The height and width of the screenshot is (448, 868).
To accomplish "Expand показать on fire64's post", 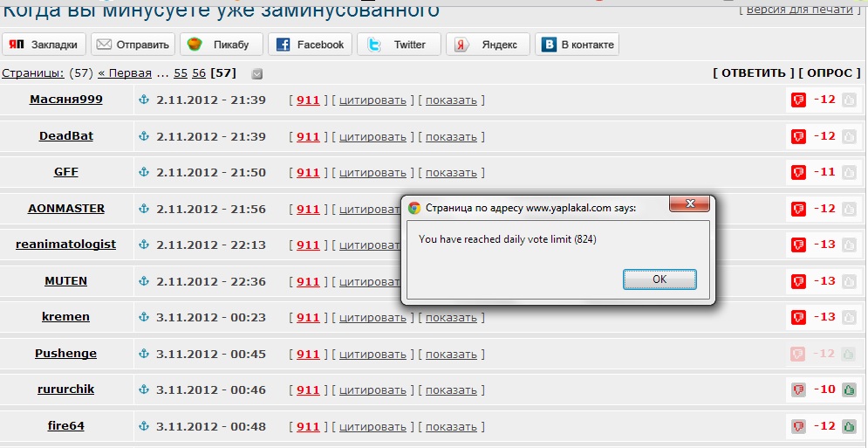I will [451, 427].
